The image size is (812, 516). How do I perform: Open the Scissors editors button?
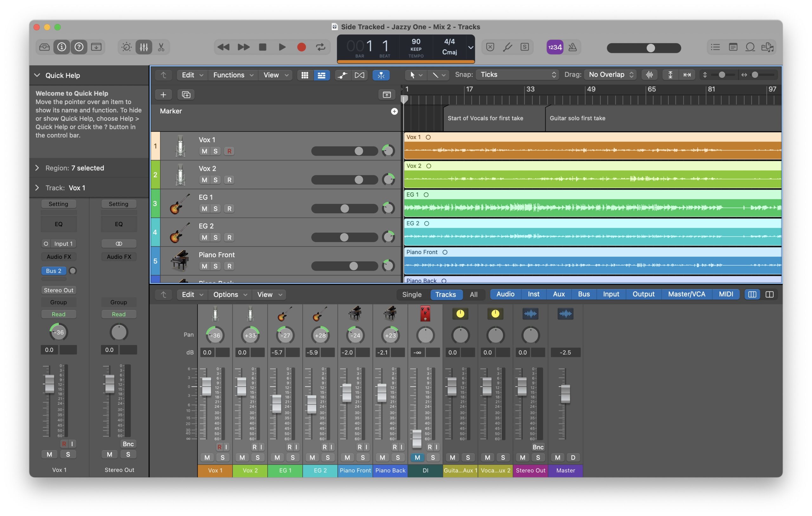click(161, 47)
